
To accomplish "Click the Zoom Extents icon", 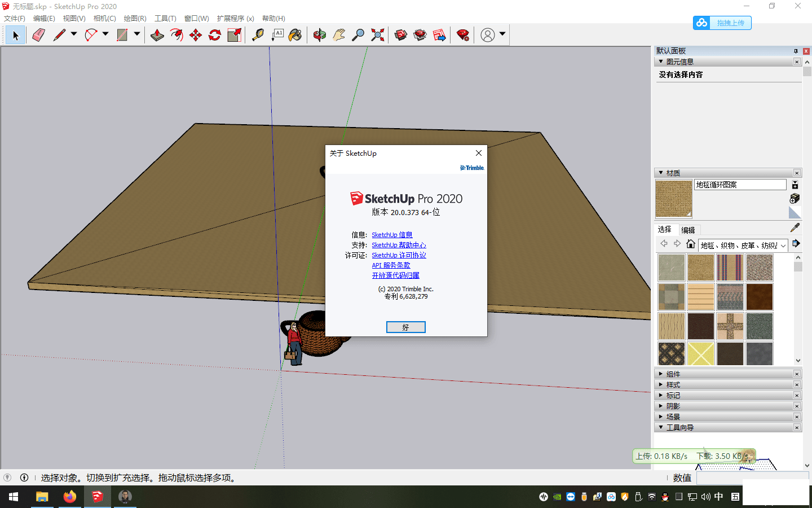I will pyautogui.click(x=378, y=35).
